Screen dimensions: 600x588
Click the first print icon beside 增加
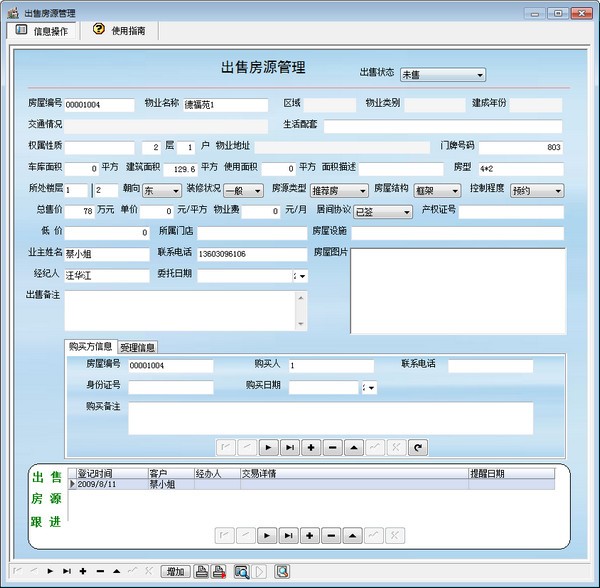click(202, 571)
